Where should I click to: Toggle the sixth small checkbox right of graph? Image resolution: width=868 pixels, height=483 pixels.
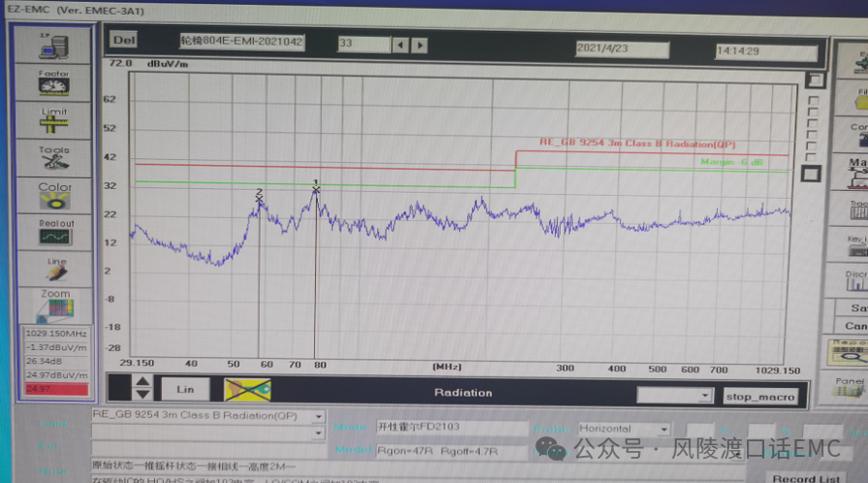coord(812,157)
